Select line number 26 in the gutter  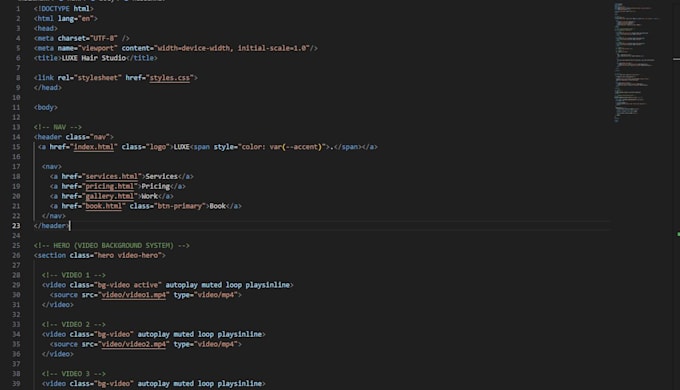tap(16, 256)
